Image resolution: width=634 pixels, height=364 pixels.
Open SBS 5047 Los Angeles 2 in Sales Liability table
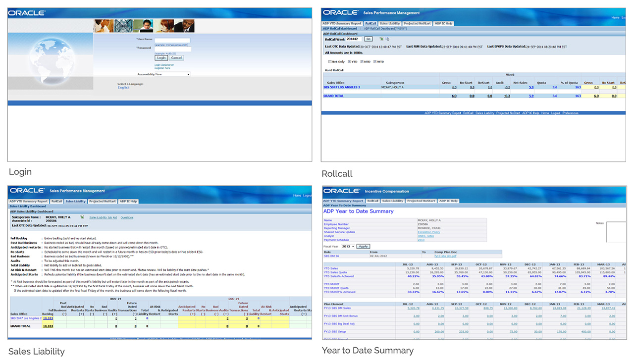(x=25, y=318)
